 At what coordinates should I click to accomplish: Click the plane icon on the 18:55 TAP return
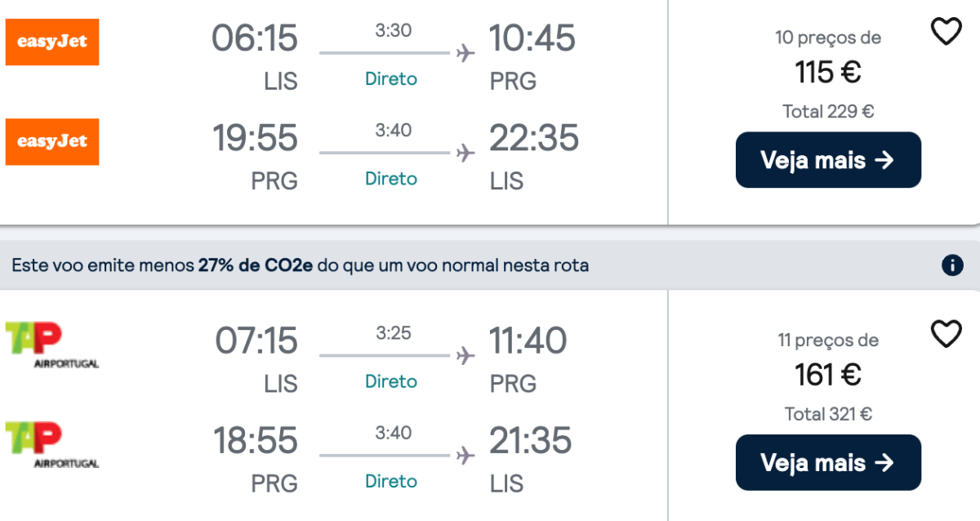coord(465,456)
